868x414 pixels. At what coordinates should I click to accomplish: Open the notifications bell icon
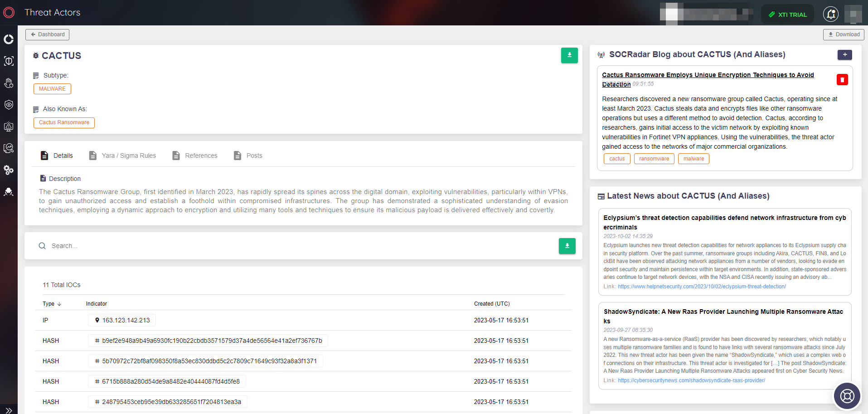pos(831,14)
